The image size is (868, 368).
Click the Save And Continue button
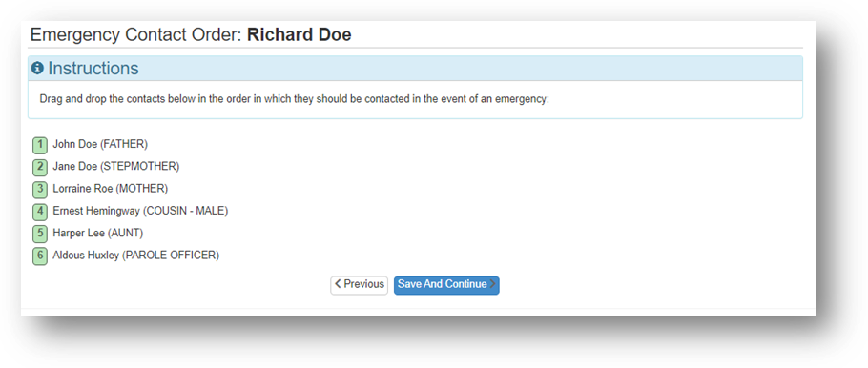click(x=446, y=285)
